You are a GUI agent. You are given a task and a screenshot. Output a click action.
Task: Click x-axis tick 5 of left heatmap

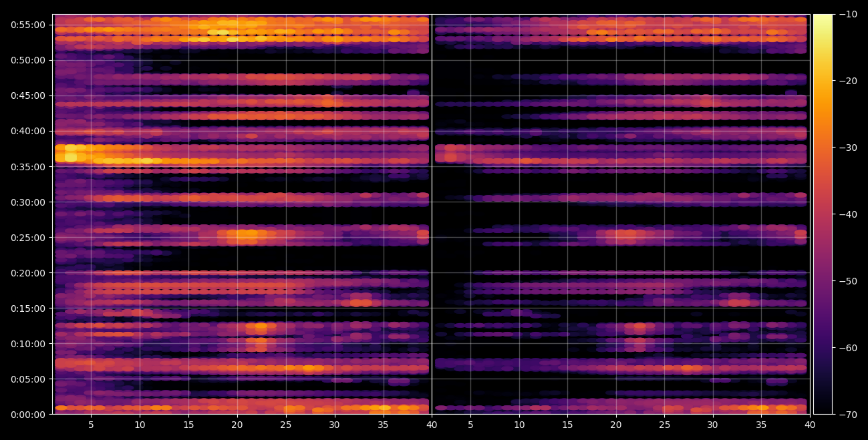point(91,425)
